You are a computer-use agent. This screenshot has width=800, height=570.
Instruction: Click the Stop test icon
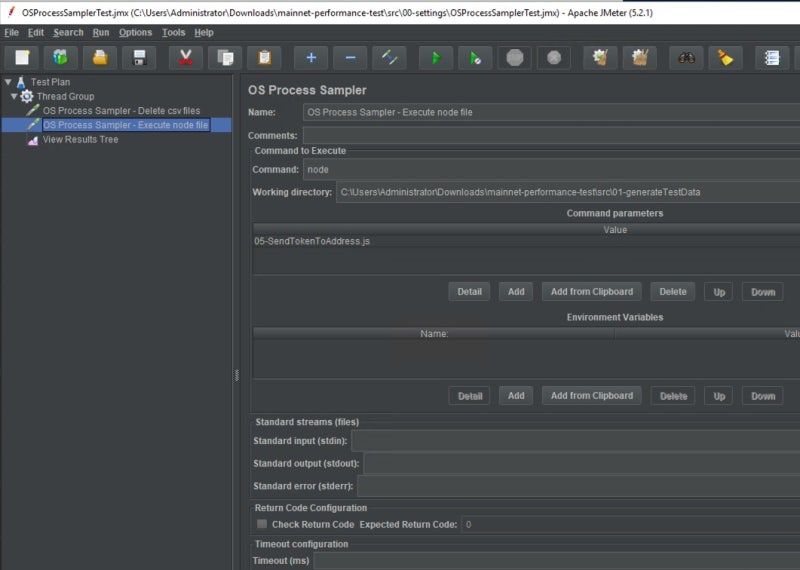coord(515,58)
